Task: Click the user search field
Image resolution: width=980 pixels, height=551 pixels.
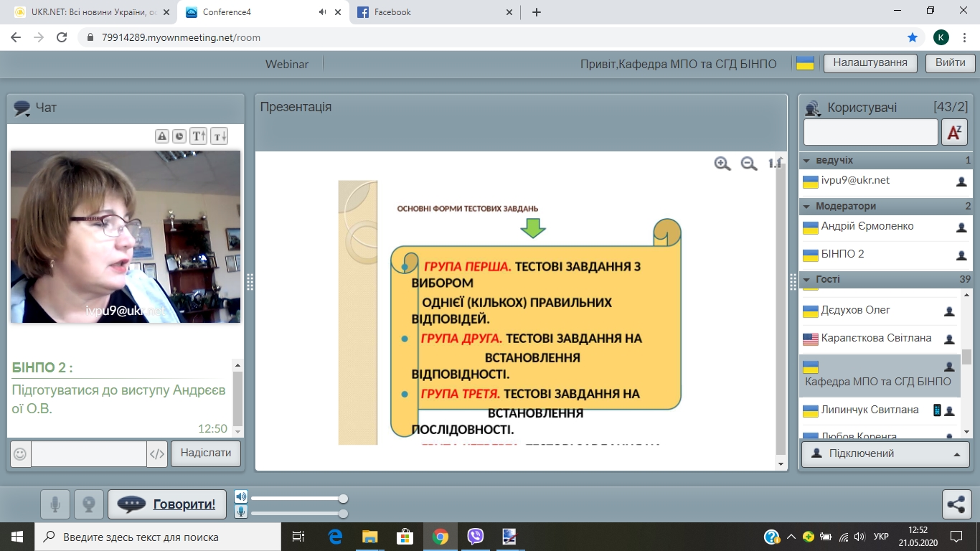Action: coord(870,132)
